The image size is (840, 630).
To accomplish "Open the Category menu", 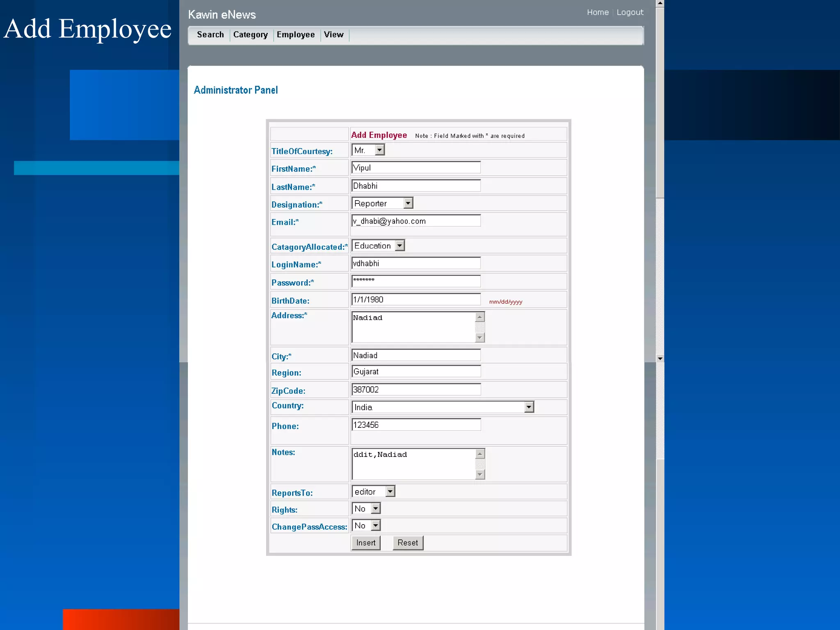I will click(250, 35).
